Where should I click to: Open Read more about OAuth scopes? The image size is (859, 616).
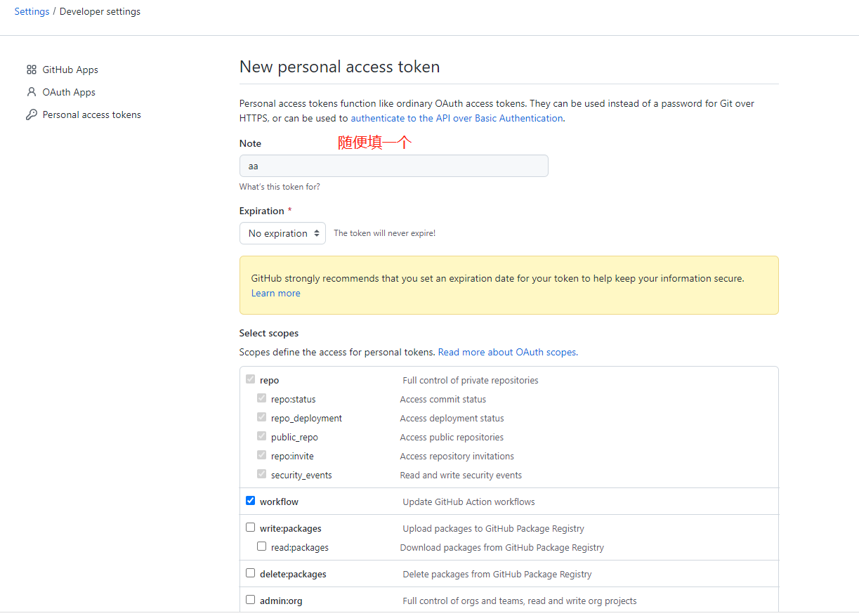pos(506,351)
